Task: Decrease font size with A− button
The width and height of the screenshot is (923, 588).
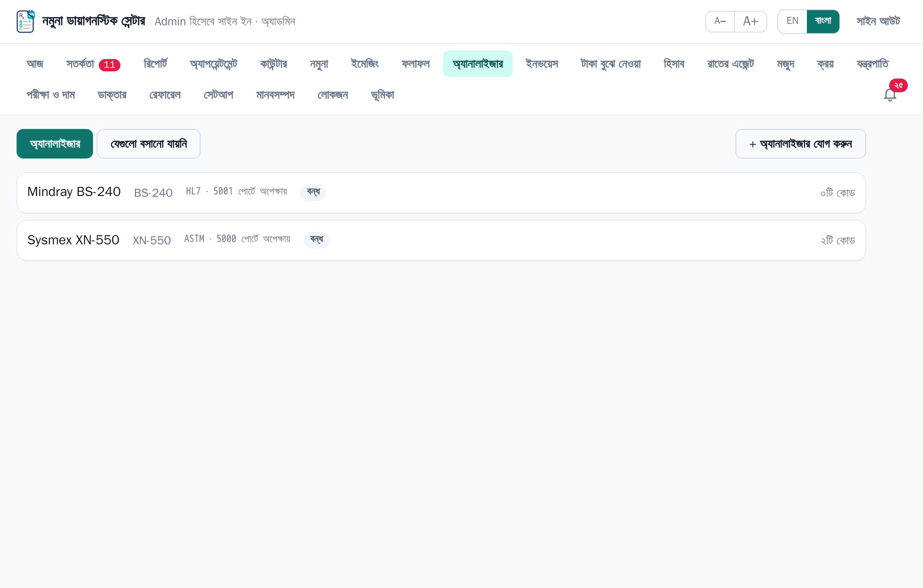Action: tap(720, 22)
